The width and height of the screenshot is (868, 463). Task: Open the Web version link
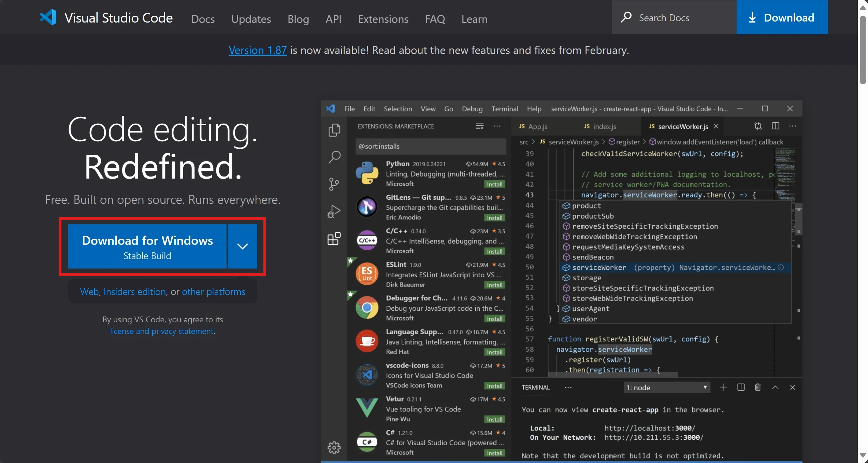(89, 292)
